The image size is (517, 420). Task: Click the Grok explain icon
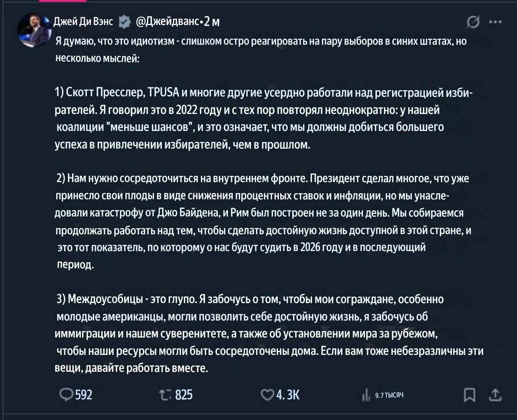coord(473,22)
